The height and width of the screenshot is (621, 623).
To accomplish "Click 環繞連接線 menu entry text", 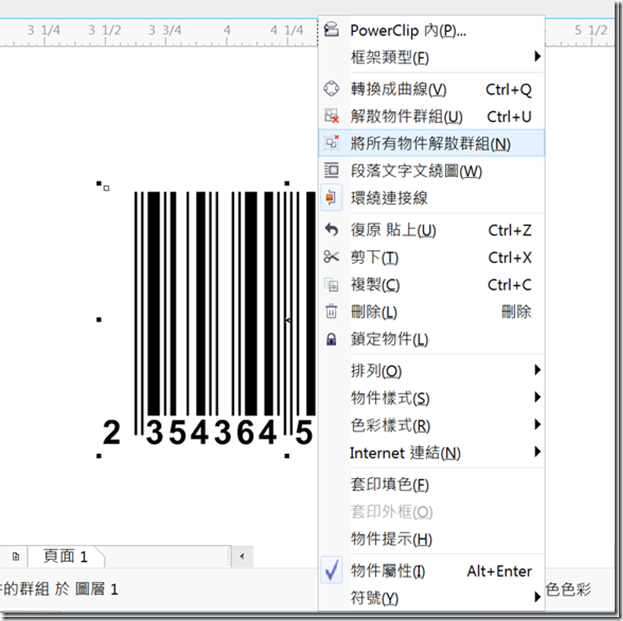I will click(x=389, y=198).
